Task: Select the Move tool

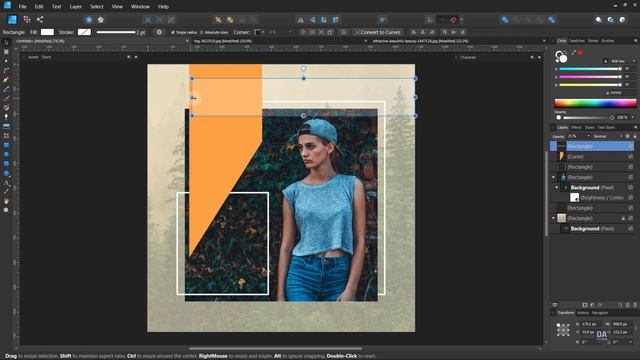Action: [x=6, y=42]
